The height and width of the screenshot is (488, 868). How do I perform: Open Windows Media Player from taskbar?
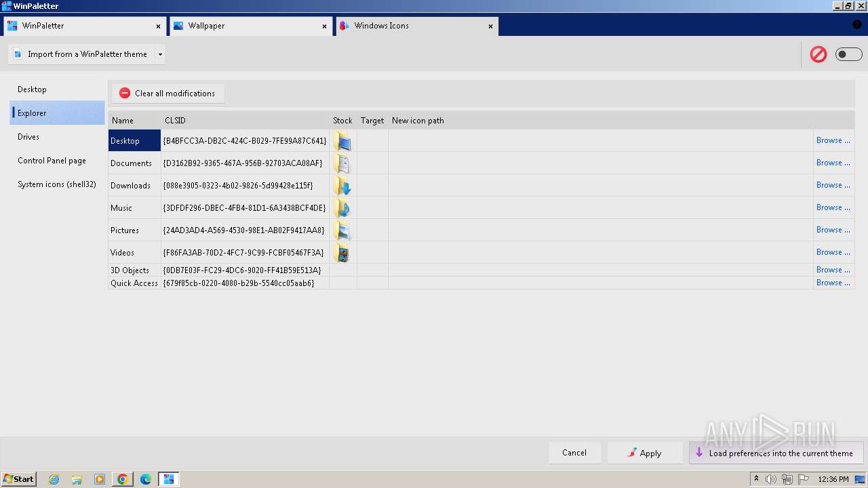100,479
